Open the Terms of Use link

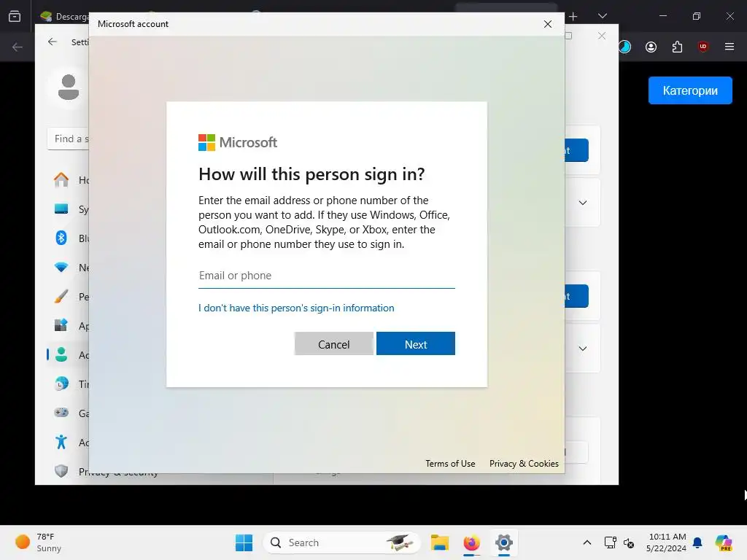tap(450, 463)
